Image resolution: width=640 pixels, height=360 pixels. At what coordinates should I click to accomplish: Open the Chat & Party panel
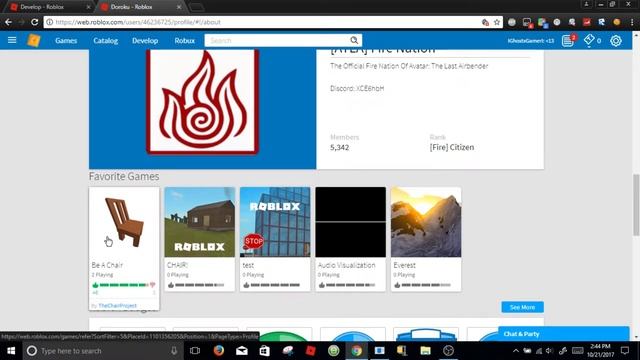pos(563,333)
